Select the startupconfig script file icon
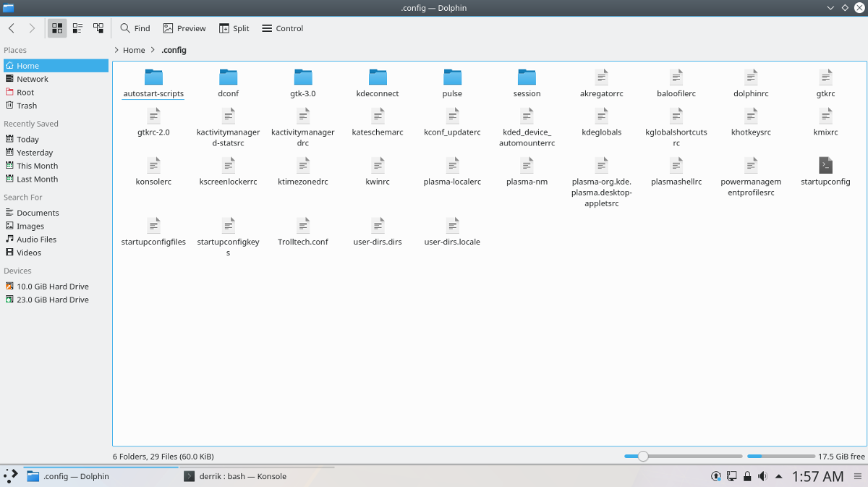The height and width of the screenshot is (487, 868). click(x=825, y=165)
